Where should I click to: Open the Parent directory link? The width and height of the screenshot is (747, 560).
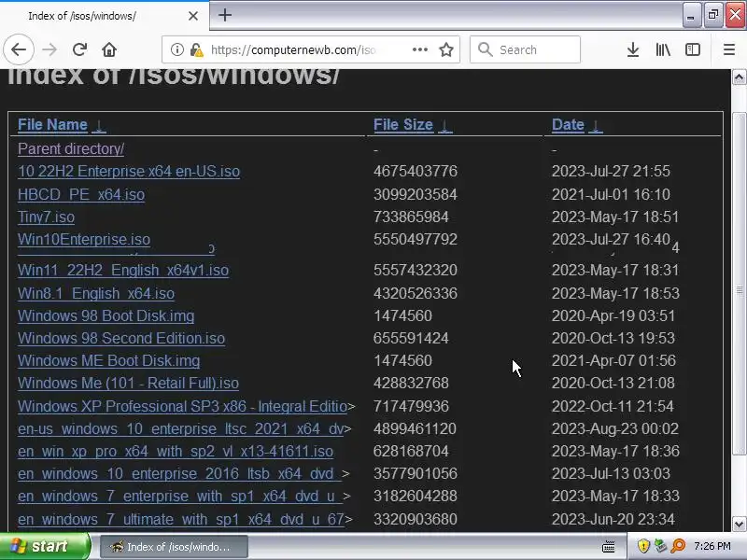pos(71,149)
